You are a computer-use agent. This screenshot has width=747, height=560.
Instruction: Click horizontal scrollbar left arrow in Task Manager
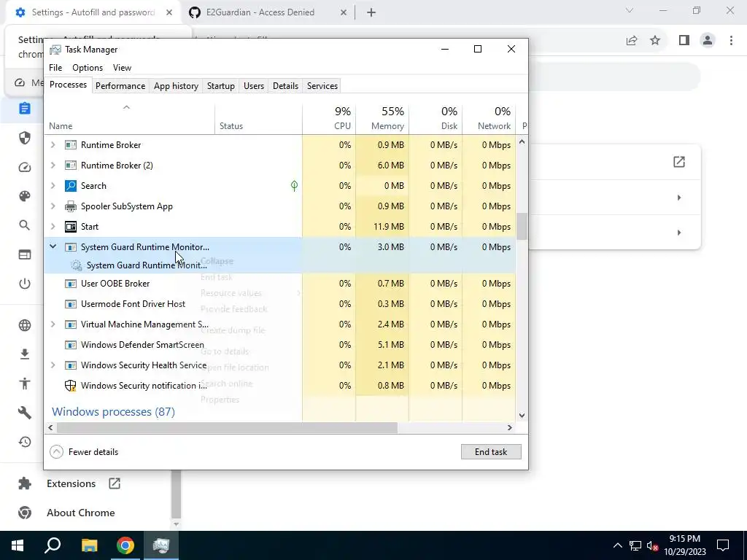(50, 427)
